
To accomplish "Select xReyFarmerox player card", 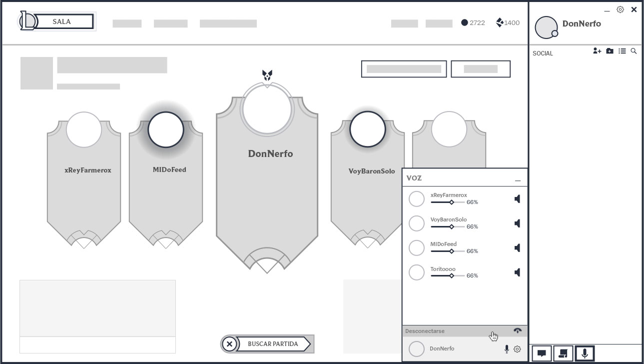I will [x=84, y=180].
